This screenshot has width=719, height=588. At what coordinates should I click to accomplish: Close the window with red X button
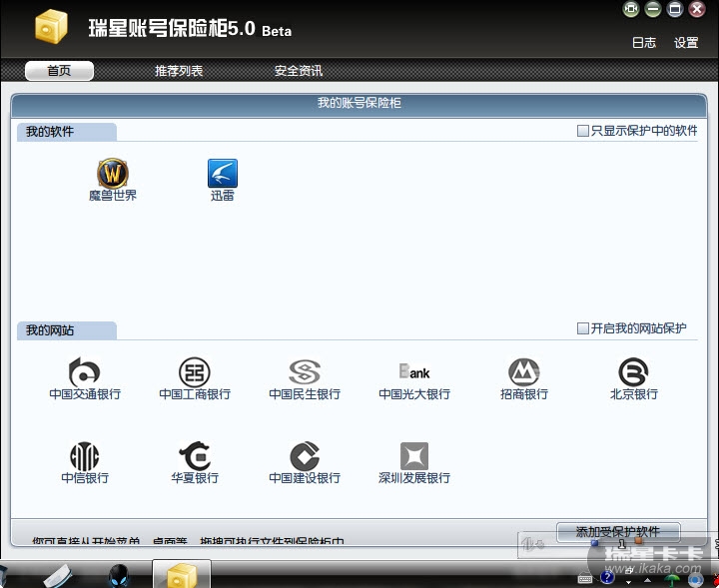point(697,9)
